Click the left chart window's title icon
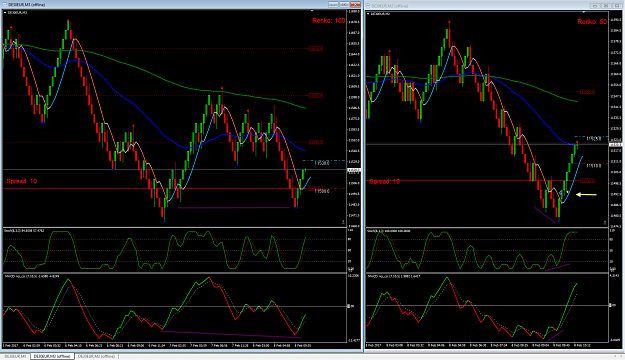This screenshot has height=360, width=625. point(4,4)
